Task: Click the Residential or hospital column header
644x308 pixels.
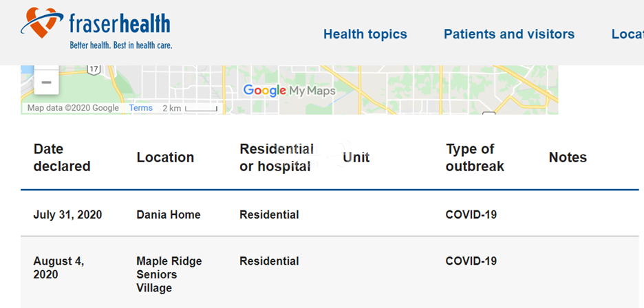Action: pos(277,157)
